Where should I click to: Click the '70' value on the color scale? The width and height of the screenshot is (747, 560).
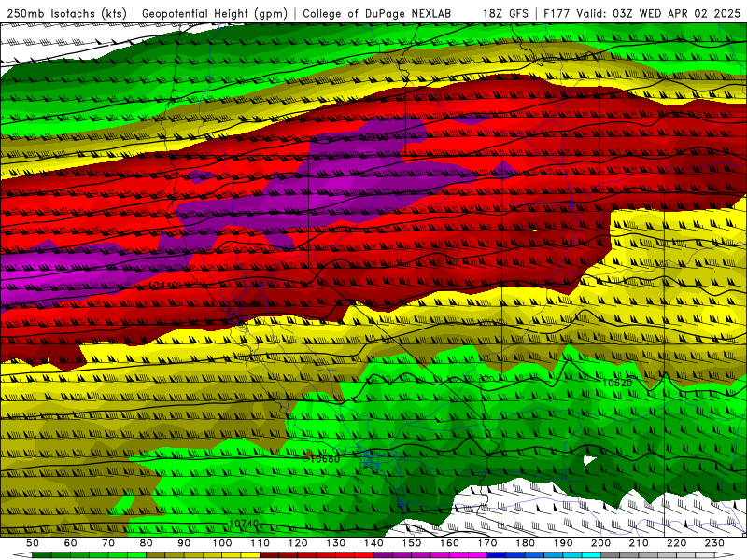108,543
